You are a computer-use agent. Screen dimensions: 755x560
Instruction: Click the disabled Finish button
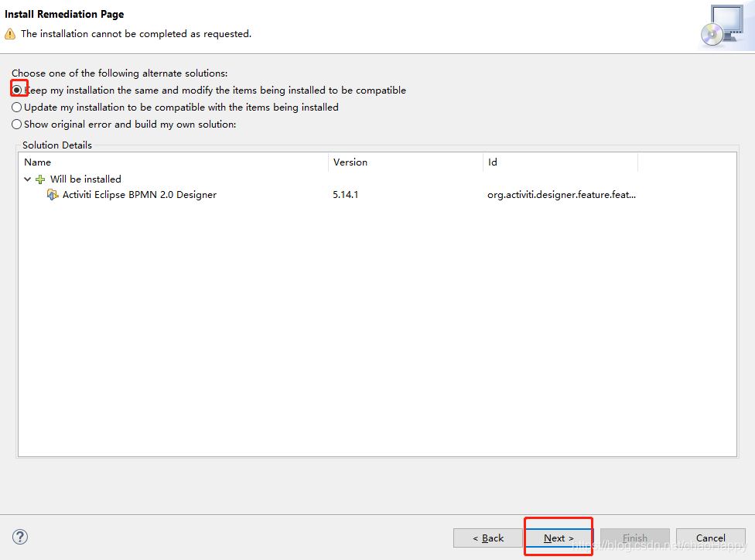click(x=634, y=538)
